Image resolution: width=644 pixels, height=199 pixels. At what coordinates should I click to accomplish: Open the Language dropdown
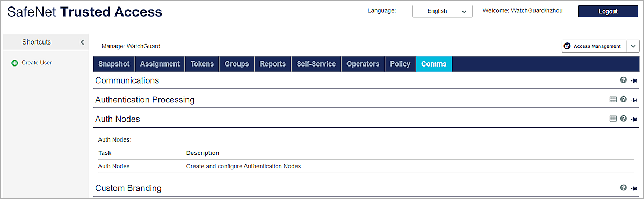click(x=443, y=11)
